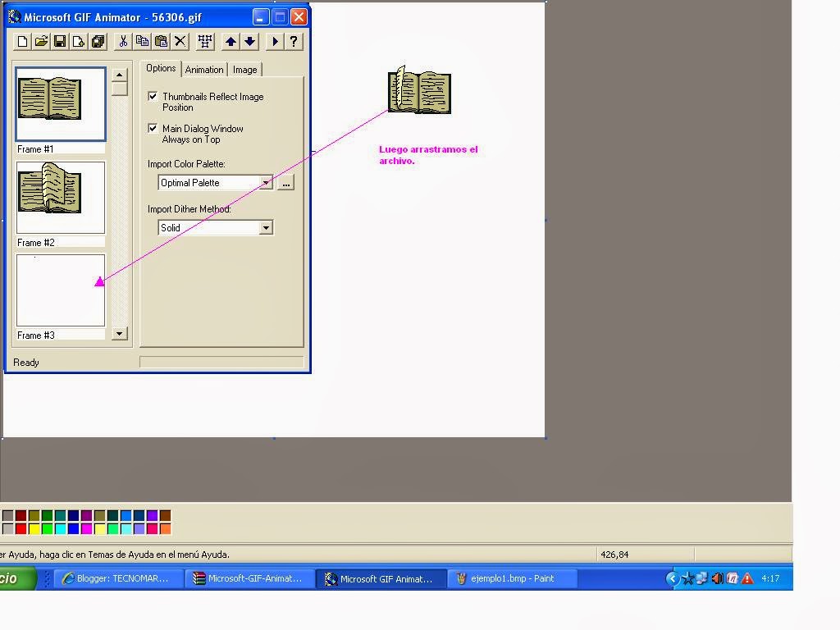The height and width of the screenshot is (630, 840).
Task: Click the New blank animation icon
Action: tap(22, 41)
